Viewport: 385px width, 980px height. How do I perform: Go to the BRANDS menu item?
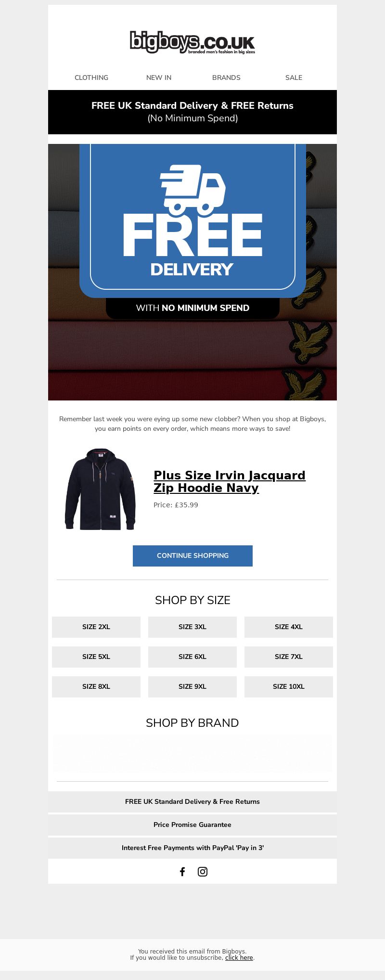coord(226,77)
